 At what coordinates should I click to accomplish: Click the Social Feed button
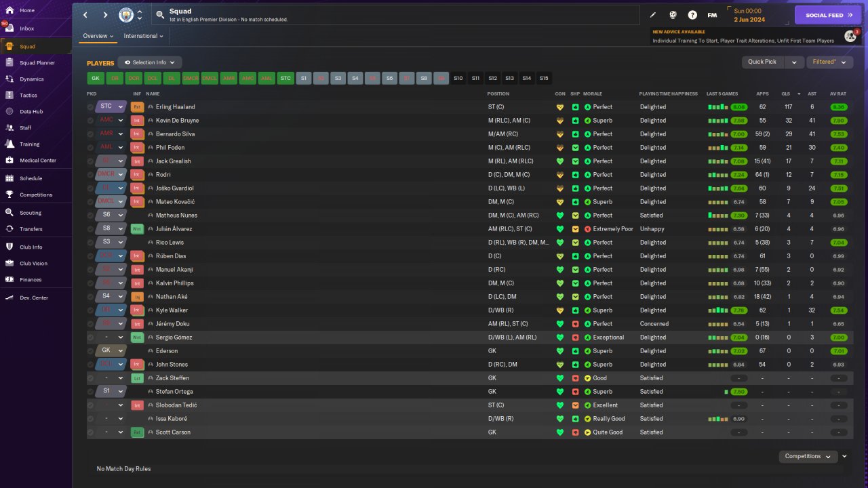pyautogui.click(x=828, y=15)
